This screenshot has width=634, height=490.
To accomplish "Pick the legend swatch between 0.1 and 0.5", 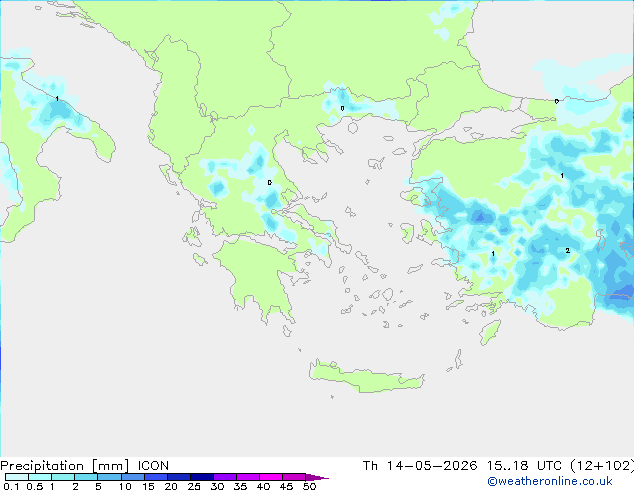I will (17, 477).
